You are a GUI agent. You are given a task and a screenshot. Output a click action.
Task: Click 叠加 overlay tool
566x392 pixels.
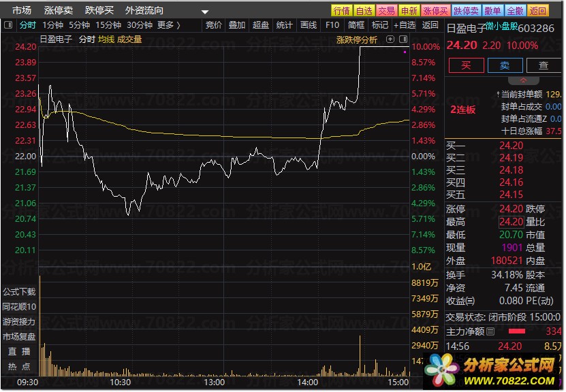(237, 25)
